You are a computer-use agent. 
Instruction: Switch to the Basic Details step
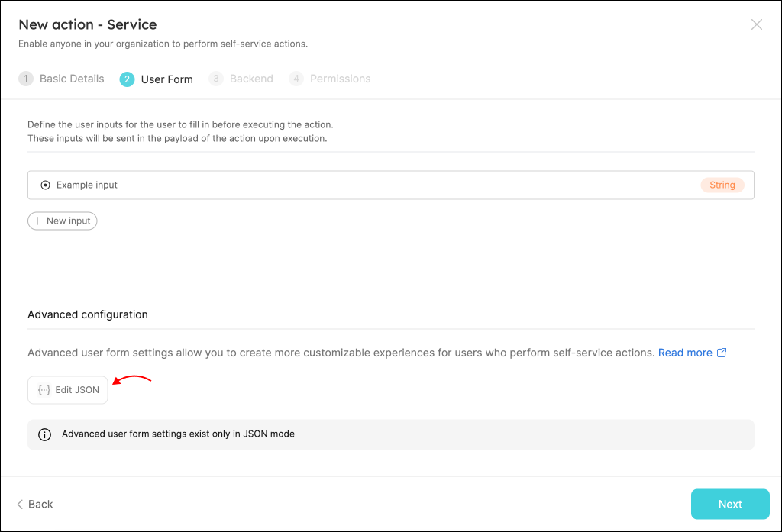pyautogui.click(x=72, y=79)
